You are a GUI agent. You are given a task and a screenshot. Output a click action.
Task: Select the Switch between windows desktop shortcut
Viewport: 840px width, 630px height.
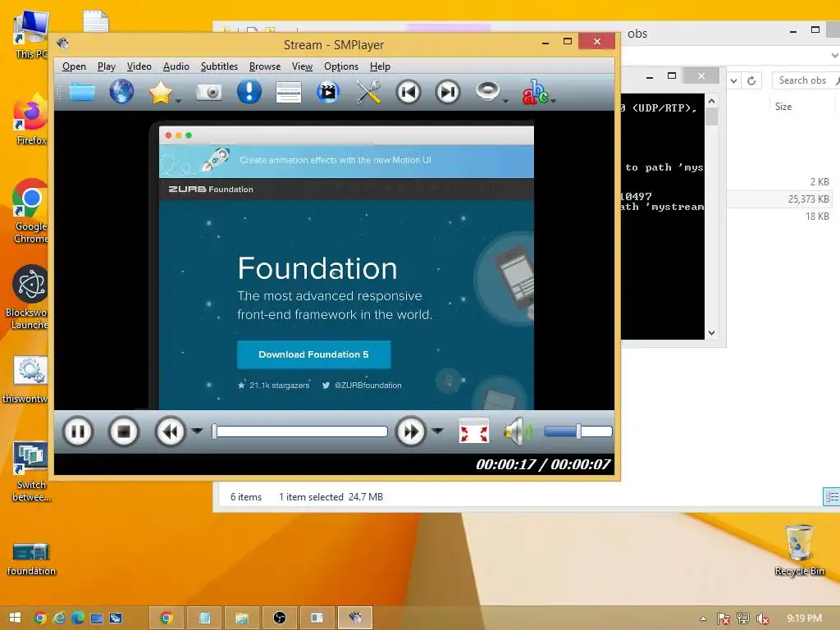(31, 472)
